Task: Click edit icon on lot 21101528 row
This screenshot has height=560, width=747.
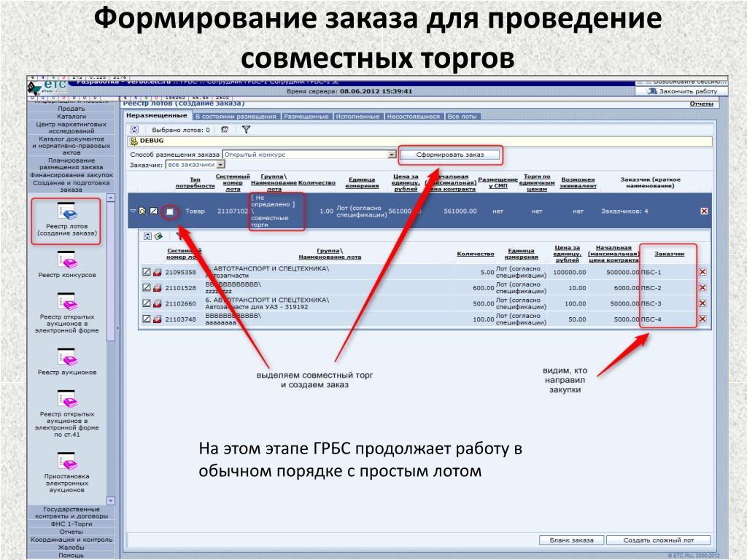Action: click(146, 287)
